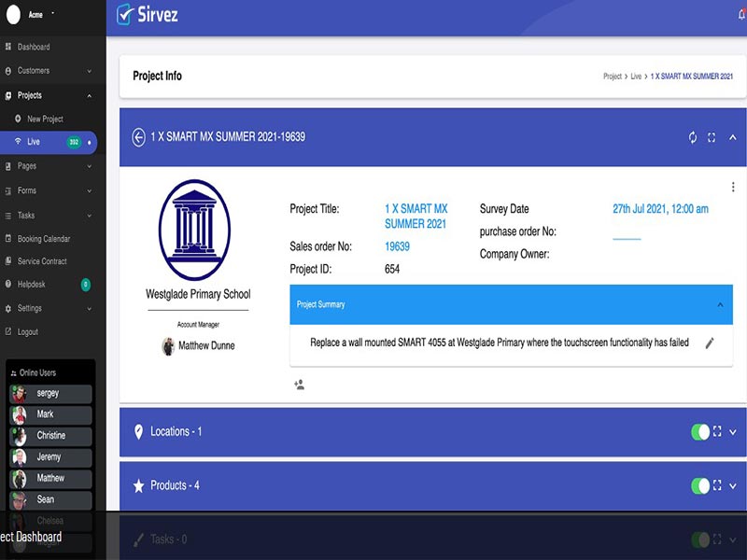
Task: Open the Dashboard sidebar item
Action: click(x=34, y=47)
